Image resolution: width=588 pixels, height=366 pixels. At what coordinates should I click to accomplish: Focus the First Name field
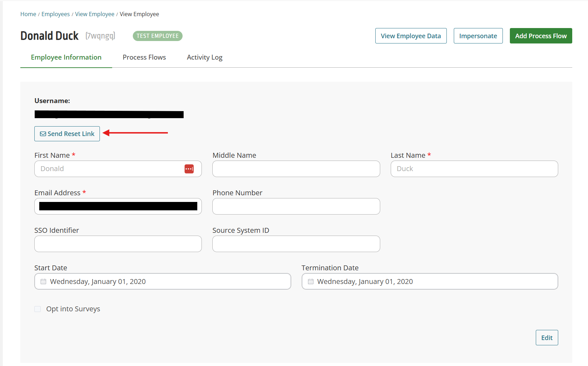(x=118, y=169)
